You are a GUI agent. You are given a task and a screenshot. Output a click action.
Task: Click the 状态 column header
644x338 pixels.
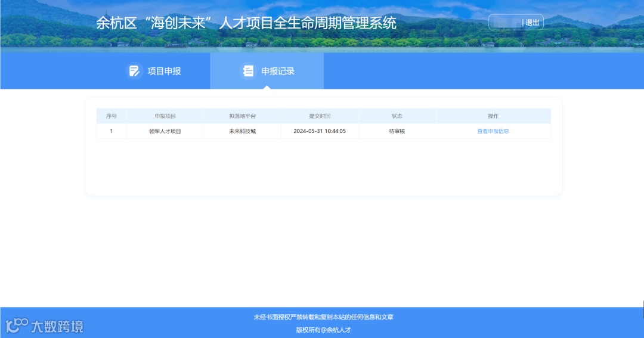pos(397,116)
